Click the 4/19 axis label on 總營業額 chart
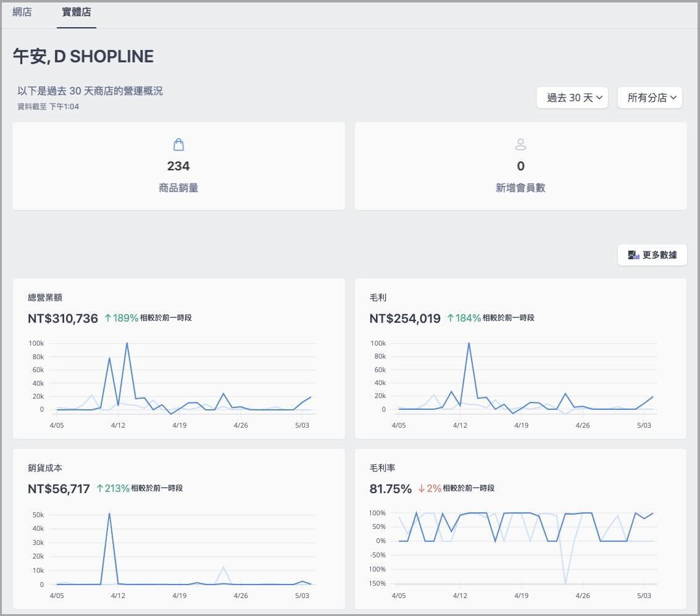Viewport: 700px width, 616px height. 180,425
